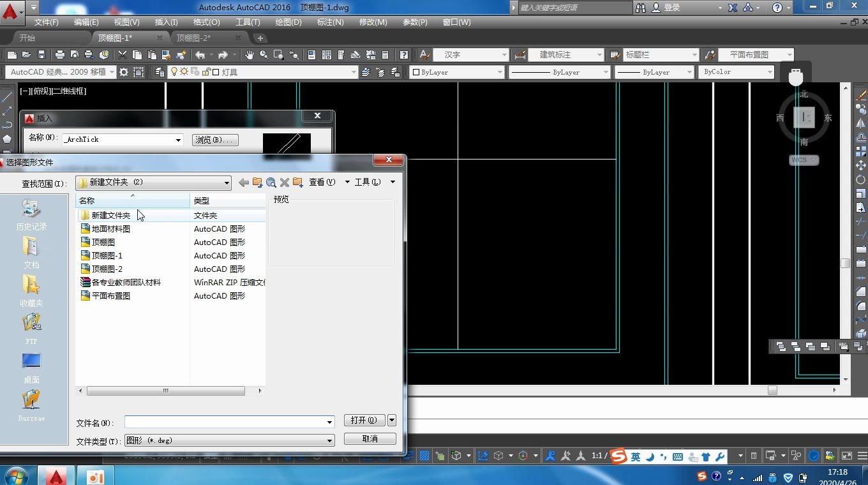Toggle dynamic UCS status bar icon
Screen dimensions: 868x485
(483, 456)
